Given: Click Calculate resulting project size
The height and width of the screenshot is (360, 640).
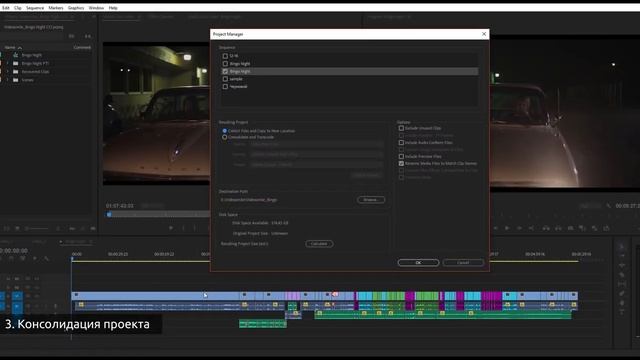Looking at the screenshot, I should (x=319, y=244).
